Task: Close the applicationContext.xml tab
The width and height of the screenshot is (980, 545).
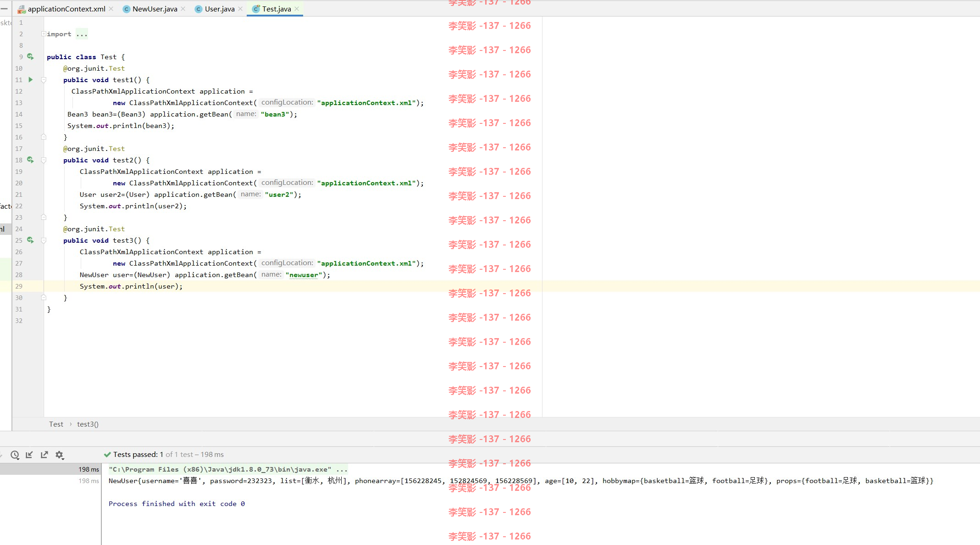Action: point(111,9)
